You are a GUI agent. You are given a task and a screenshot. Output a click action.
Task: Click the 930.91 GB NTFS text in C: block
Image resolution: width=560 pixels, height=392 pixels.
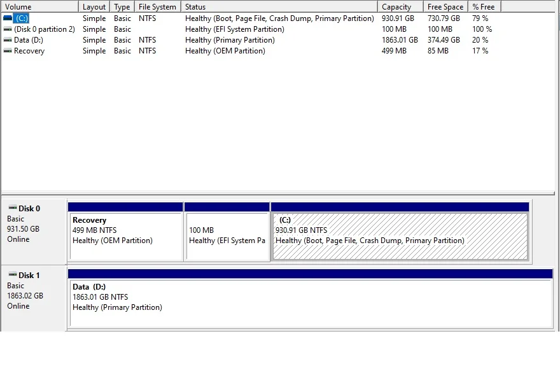[x=302, y=230]
